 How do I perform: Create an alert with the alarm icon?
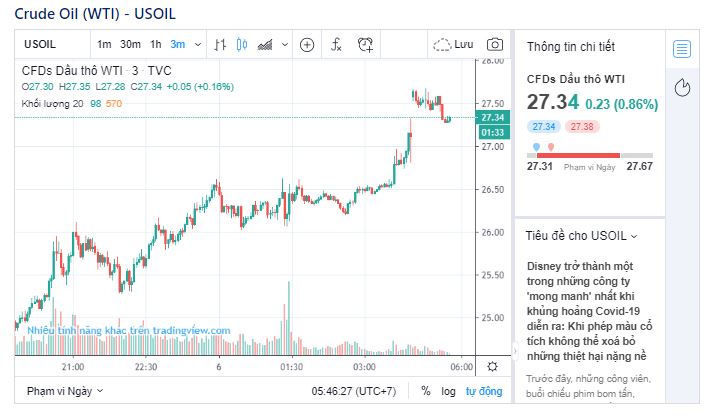pyautogui.click(x=366, y=44)
